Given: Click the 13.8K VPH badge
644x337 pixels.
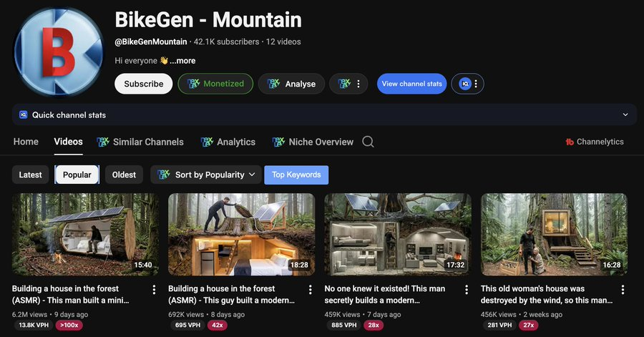Looking at the screenshot, I should point(34,325).
